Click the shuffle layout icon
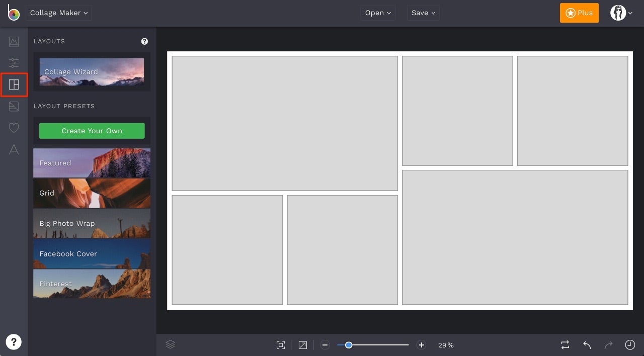 pos(565,344)
